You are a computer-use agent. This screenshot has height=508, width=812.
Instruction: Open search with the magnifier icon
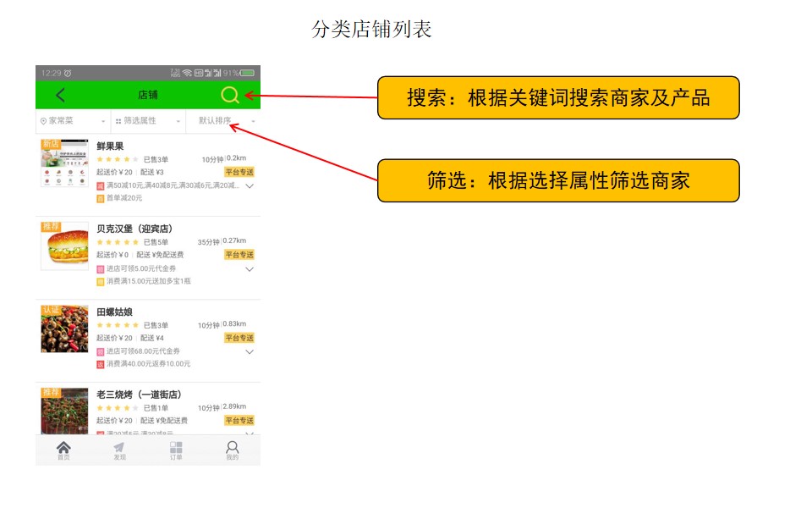(x=229, y=95)
